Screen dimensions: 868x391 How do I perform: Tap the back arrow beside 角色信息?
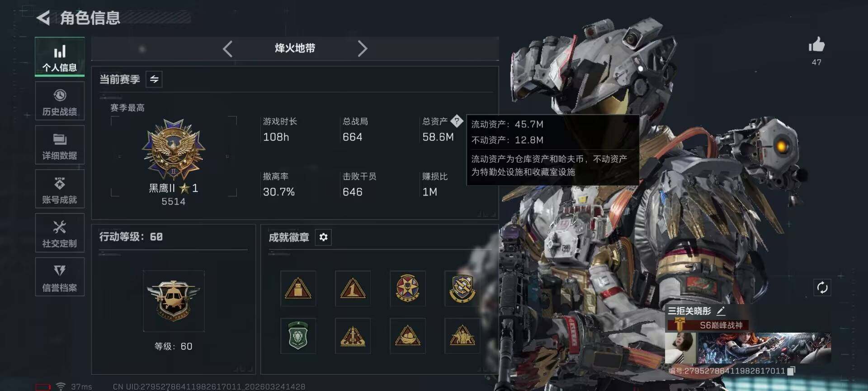[x=43, y=18]
